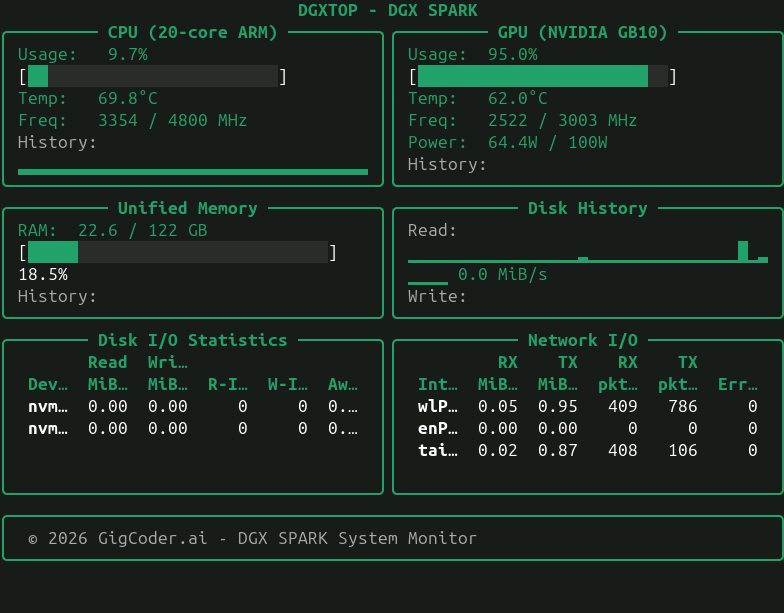Select the Unified Memory panel title
Image resolution: width=784 pixels, height=613 pixels.
[188, 208]
